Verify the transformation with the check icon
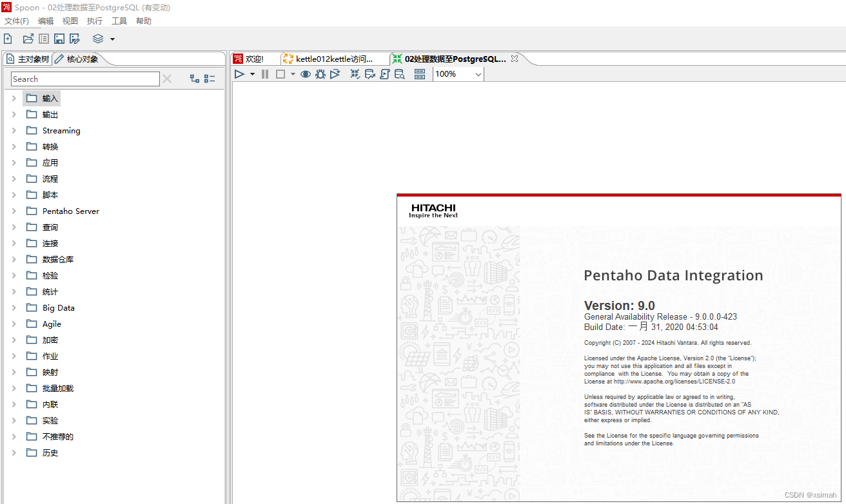Screen dimensions: 846x504 point(355,73)
